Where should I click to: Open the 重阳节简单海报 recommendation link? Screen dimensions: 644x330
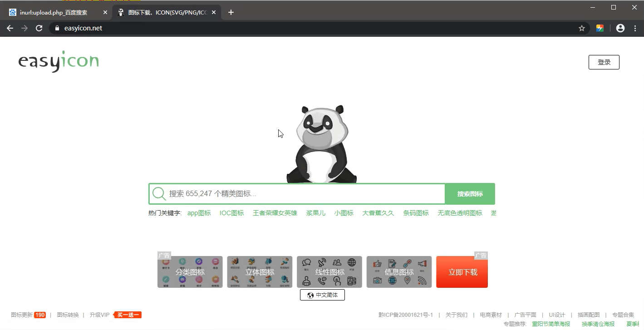point(551,324)
